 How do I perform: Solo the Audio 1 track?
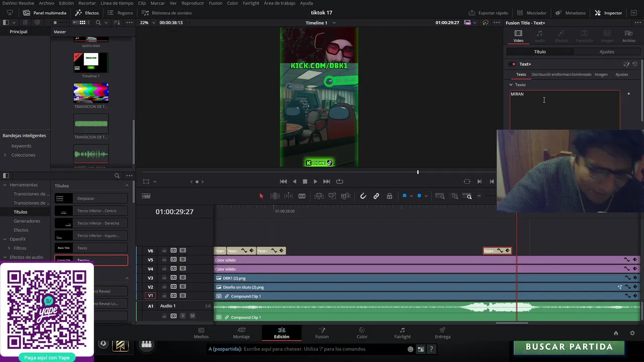click(183, 316)
